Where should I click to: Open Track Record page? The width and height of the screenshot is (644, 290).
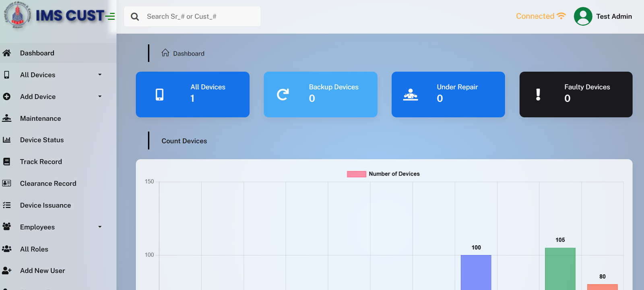(41, 162)
